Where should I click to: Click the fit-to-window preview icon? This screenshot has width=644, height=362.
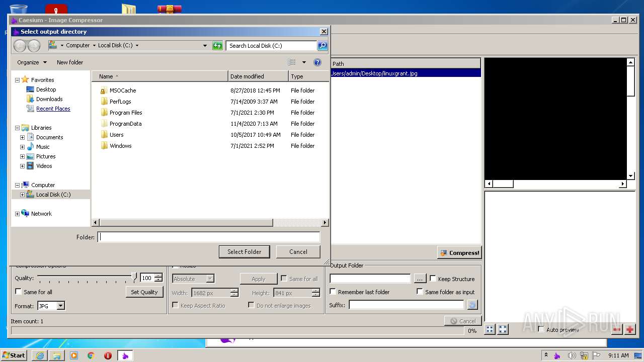pos(490,330)
